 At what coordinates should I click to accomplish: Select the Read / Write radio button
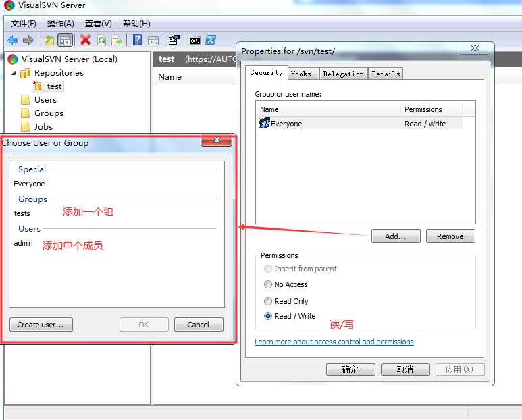point(267,316)
